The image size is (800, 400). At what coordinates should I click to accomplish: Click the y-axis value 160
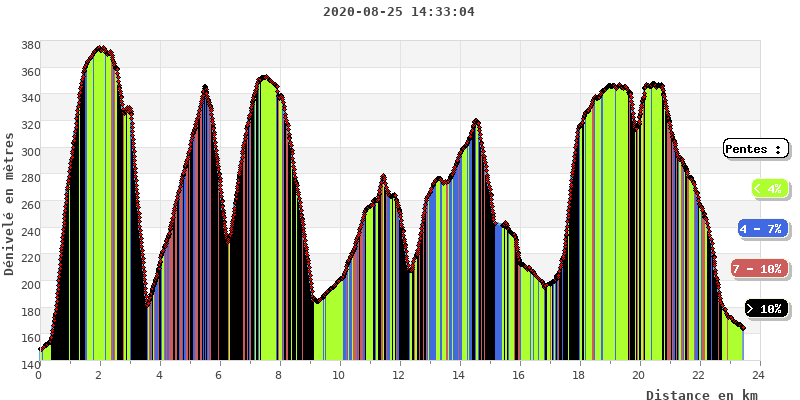pyautogui.click(x=30, y=338)
